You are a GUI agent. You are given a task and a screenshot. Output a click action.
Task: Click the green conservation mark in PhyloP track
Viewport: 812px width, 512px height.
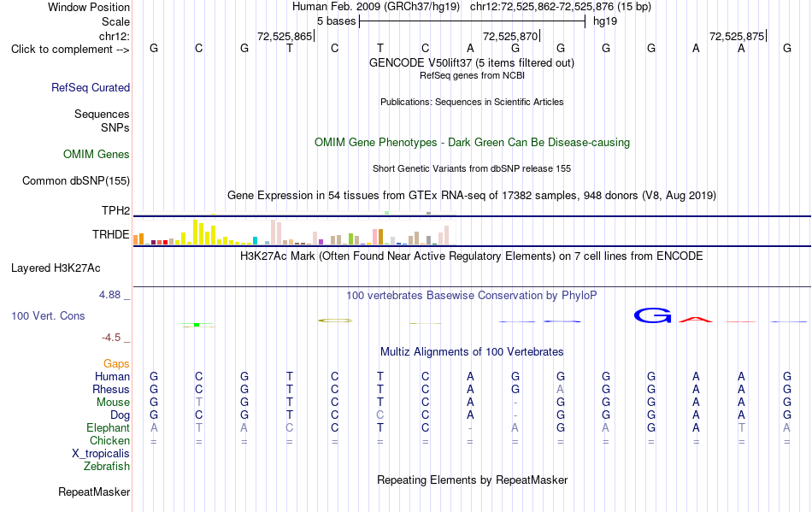coord(197,325)
